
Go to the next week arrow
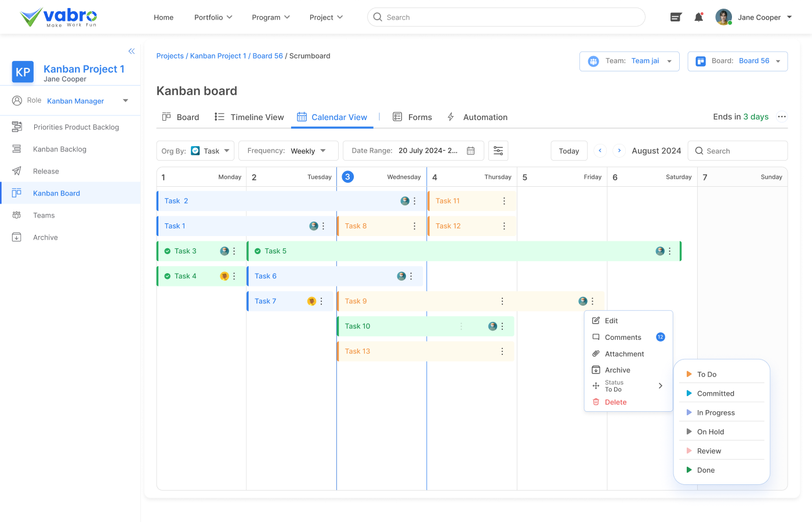point(619,151)
